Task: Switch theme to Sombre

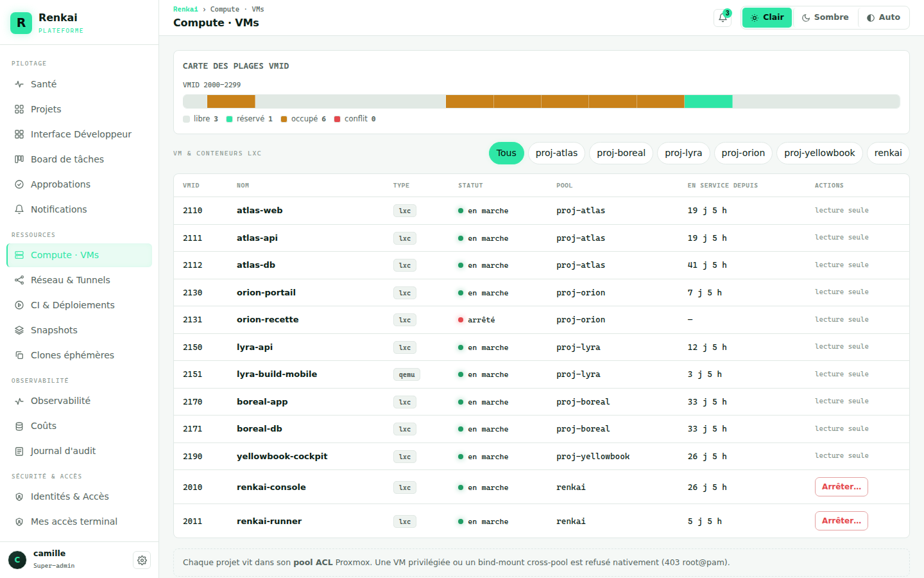Action: (x=825, y=18)
